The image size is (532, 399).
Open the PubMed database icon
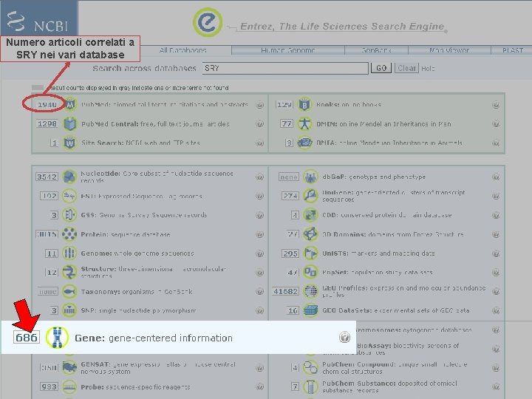70,104
